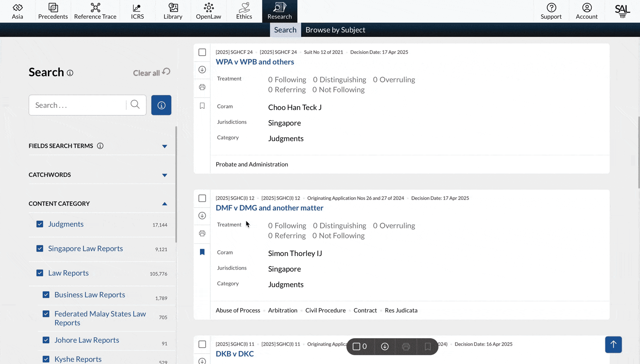The height and width of the screenshot is (364, 640).
Task: Switch to Browse by Subject tab
Action: pyautogui.click(x=335, y=30)
